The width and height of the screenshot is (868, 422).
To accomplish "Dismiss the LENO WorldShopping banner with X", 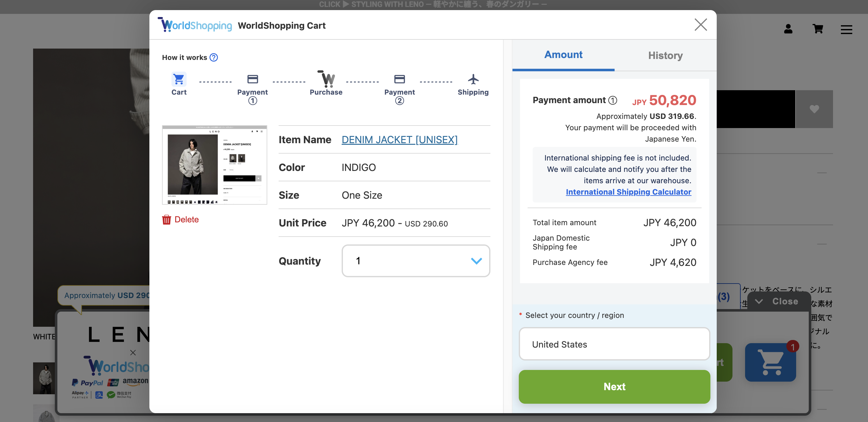I will [x=133, y=353].
